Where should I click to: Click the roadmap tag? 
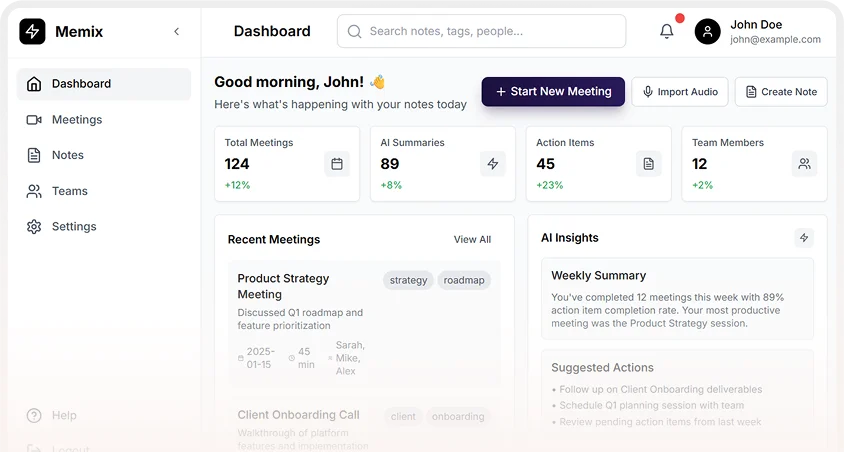464,280
